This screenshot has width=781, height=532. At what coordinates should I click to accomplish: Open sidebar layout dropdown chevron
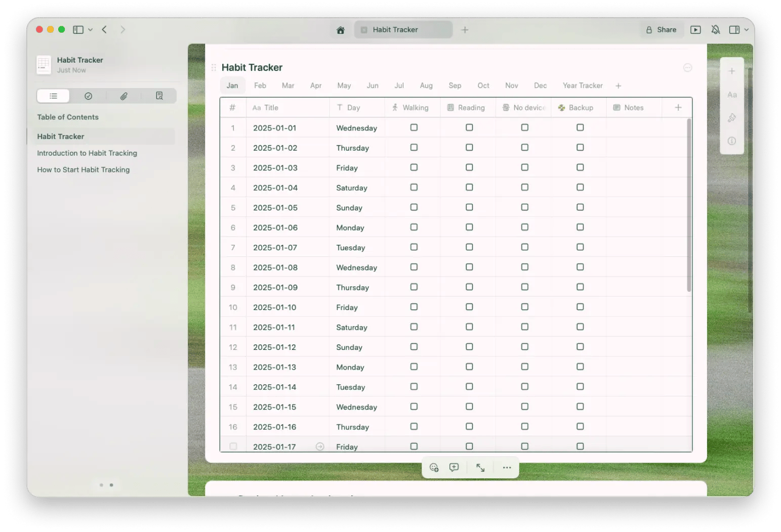(x=90, y=30)
